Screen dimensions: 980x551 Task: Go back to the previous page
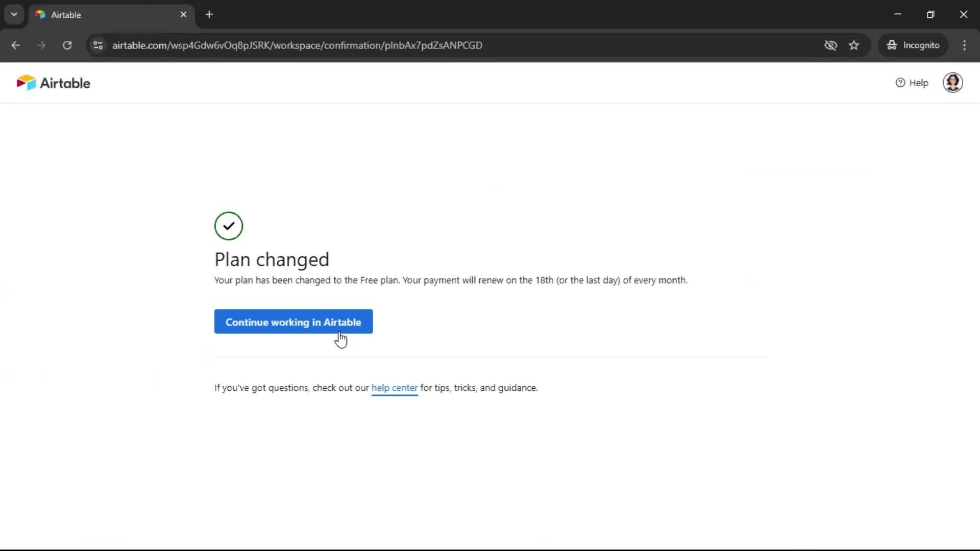pyautogui.click(x=16, y=45)
